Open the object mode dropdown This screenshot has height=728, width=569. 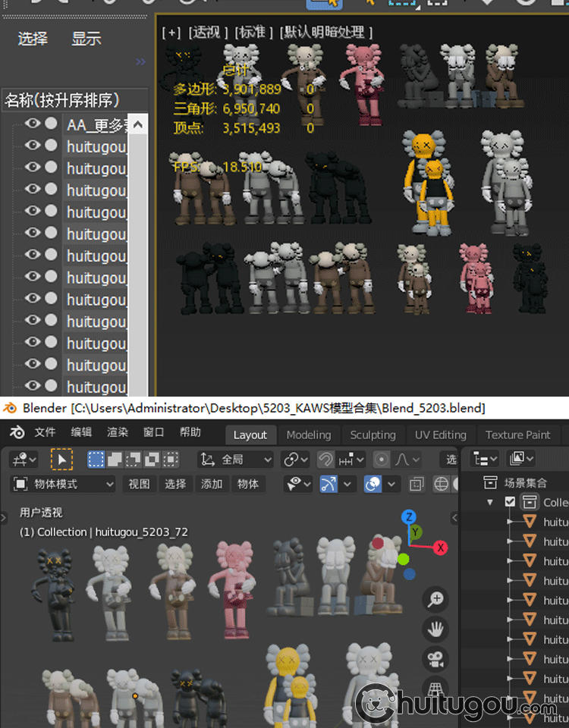[x=64, y=484]
